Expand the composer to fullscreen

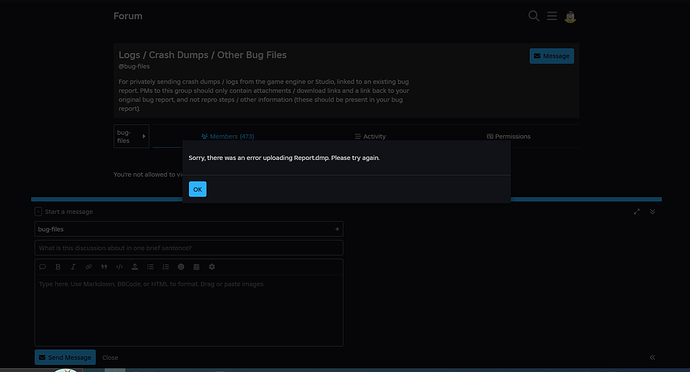tap(637, 212)
